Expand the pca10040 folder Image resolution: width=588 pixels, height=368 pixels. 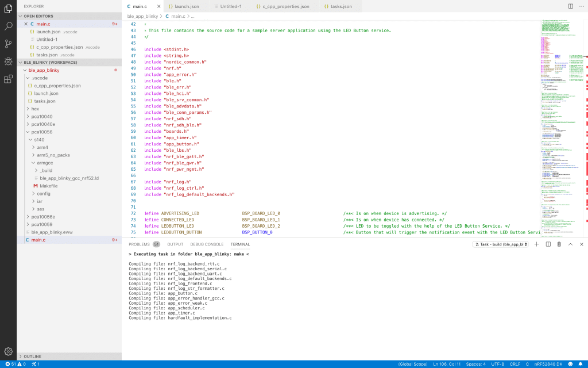(x=41, y=116)
